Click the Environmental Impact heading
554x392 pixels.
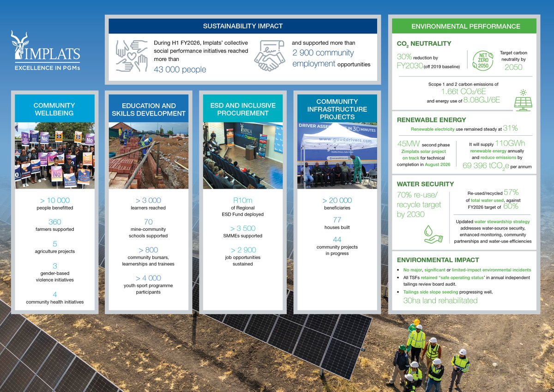pos(438,260)
